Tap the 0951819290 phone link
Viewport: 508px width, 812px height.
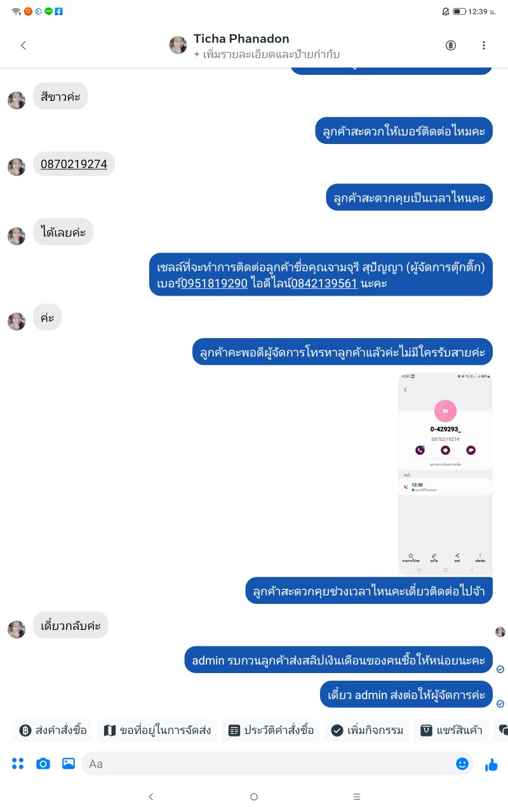pos(214,284)
